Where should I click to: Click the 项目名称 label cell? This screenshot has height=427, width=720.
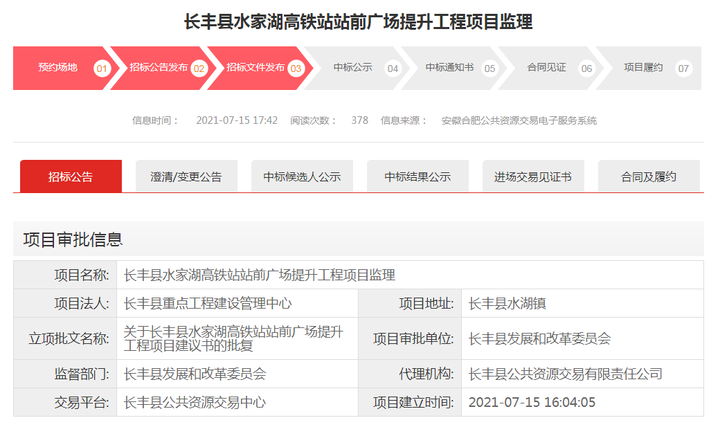(65, 275)
